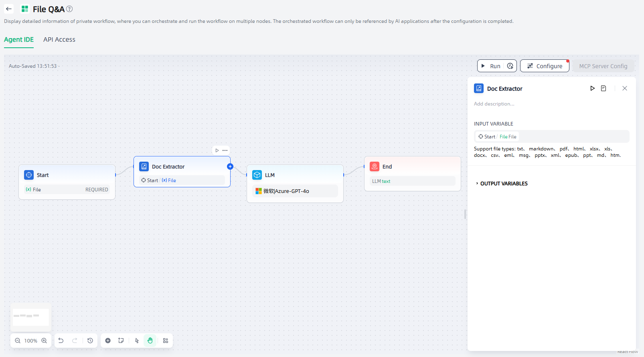Screen dimensions: 644x357
Task: Toggle the hand pan mode
Action: [150, 341]
